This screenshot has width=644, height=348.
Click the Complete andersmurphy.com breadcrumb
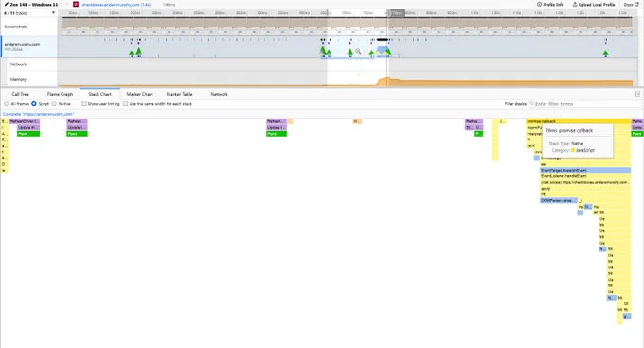click(39, 114)
